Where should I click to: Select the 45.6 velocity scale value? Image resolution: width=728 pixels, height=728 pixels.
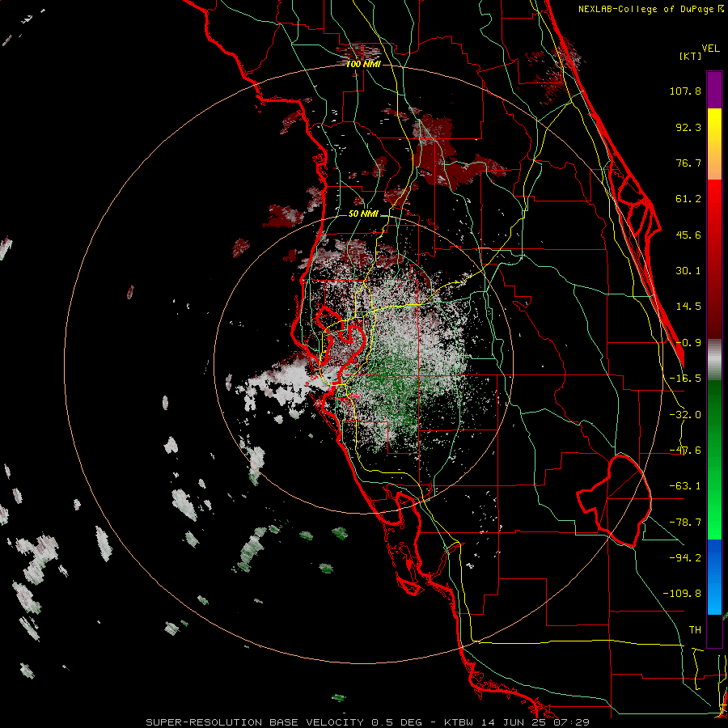[688, 235]
